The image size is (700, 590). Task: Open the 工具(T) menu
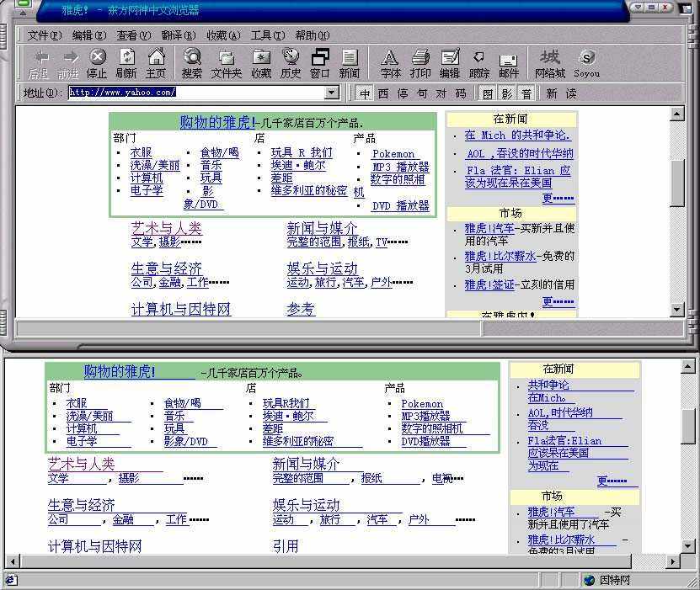tap(267, 35)
